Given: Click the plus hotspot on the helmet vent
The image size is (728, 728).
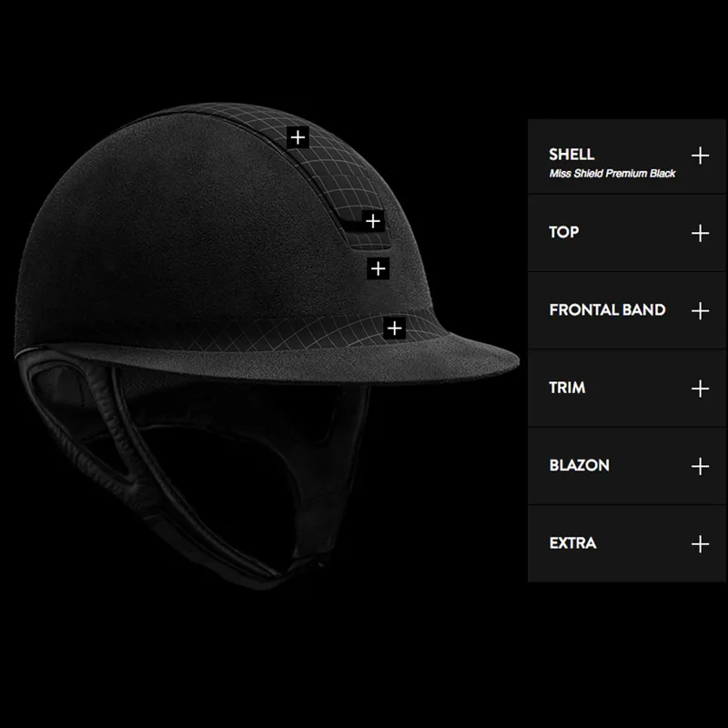Looking at the screenshot, I should [371, 220].
